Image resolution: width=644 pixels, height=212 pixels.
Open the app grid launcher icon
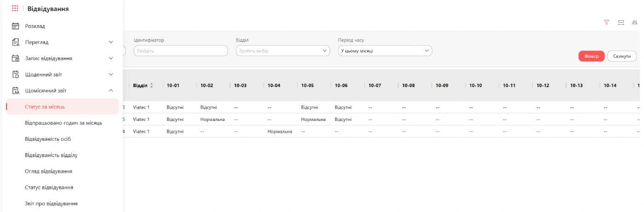tap(15, 8)
